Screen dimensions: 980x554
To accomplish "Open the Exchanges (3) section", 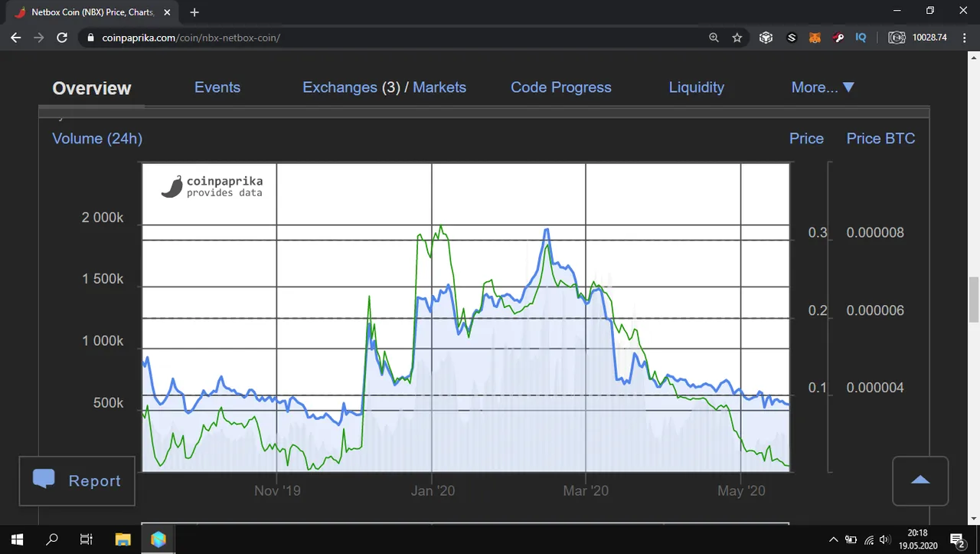I will [x=351, y=87].
